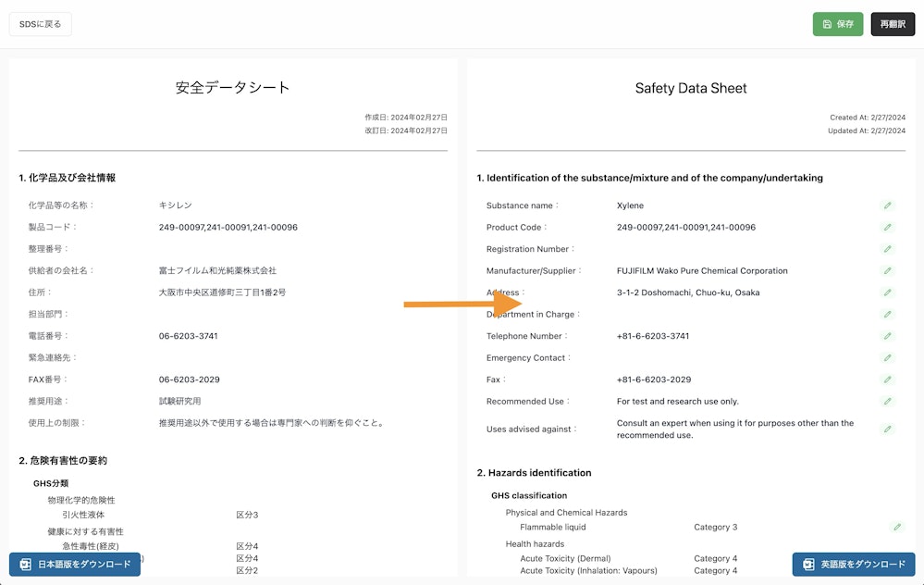Edit the Product Code value
Screen dimensions: 924x585
888,227
